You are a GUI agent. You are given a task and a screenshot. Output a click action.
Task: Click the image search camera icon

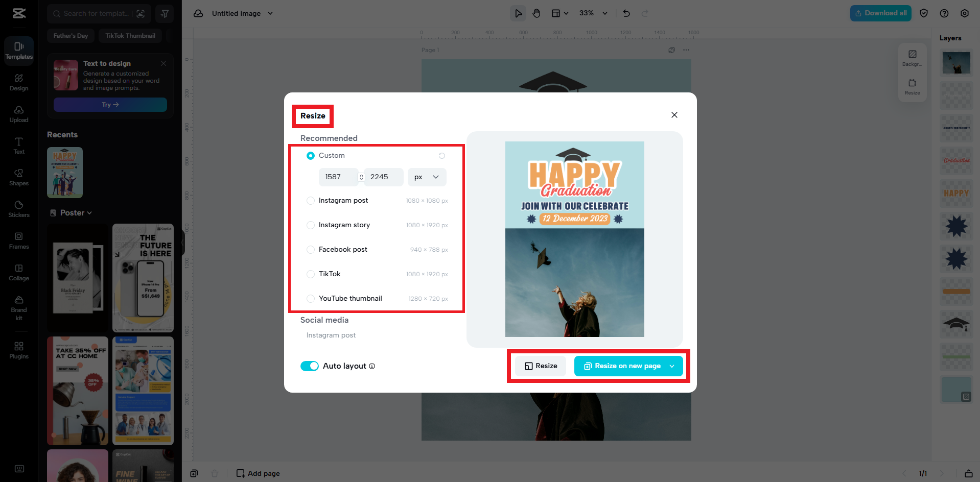pyautogui.click(x=141, y=14)
